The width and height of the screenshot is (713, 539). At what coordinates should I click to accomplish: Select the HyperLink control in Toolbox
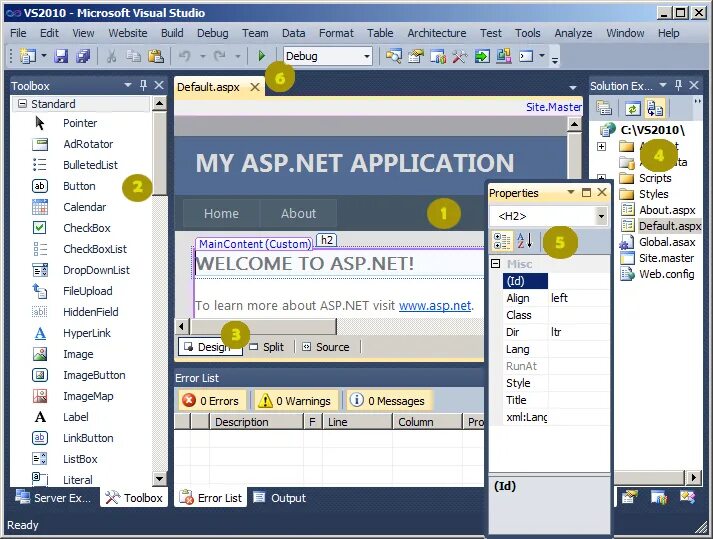87,333
